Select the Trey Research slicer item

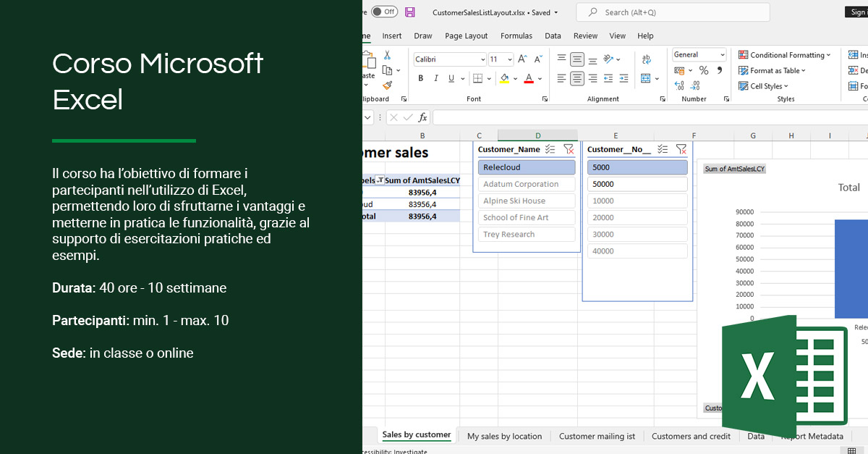click(x=526, y=234)
